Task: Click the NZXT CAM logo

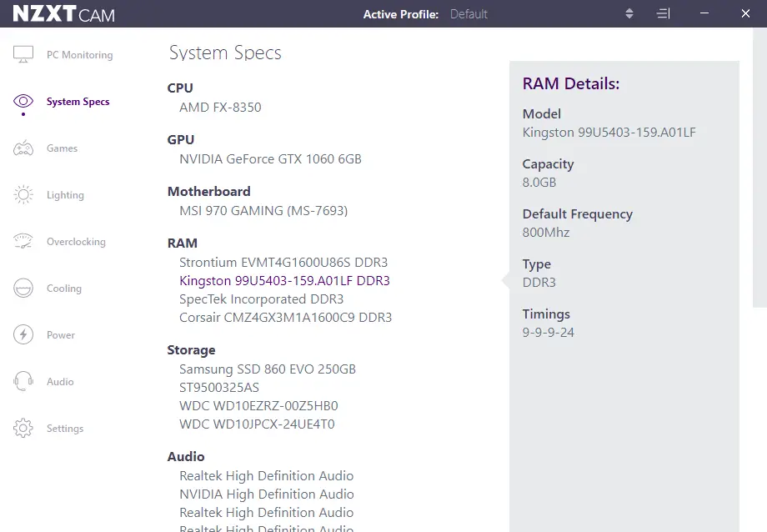Action: pos(63,13)
